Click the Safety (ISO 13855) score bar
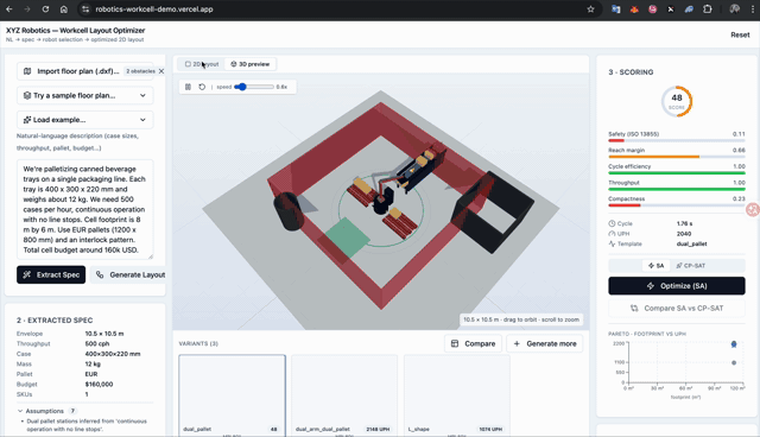760x437 pixels. pyautogui.click(x=677, y=140)
